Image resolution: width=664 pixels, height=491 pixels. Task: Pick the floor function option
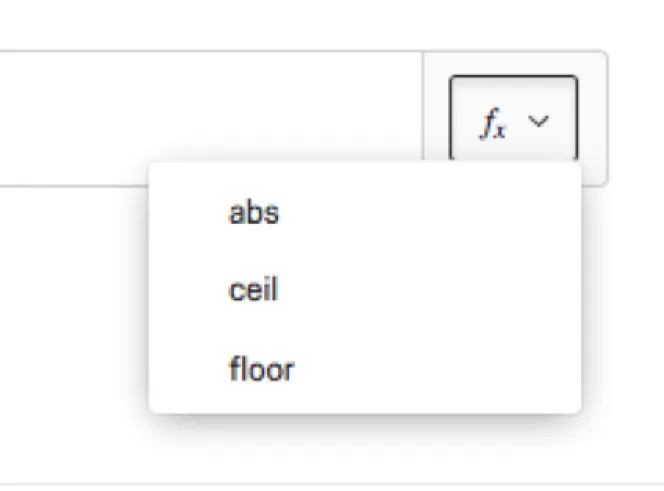tap(261, 370)
